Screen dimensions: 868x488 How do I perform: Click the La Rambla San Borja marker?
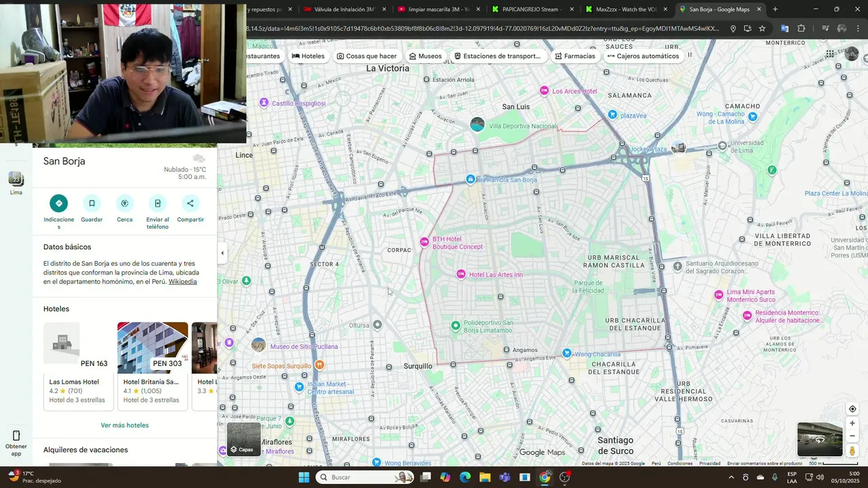pos(471,179)
